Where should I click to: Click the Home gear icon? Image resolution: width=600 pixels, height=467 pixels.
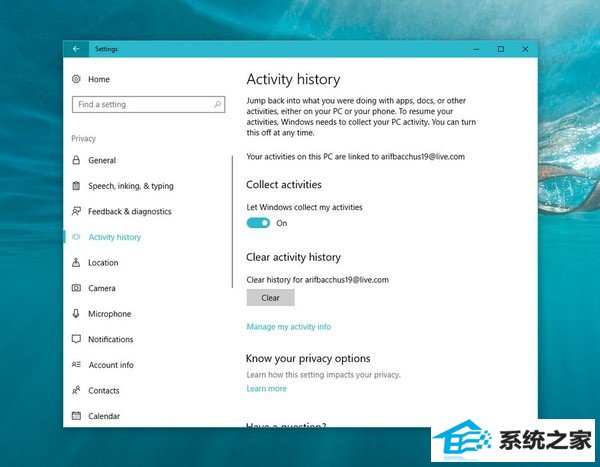click(x=76, y=79)
